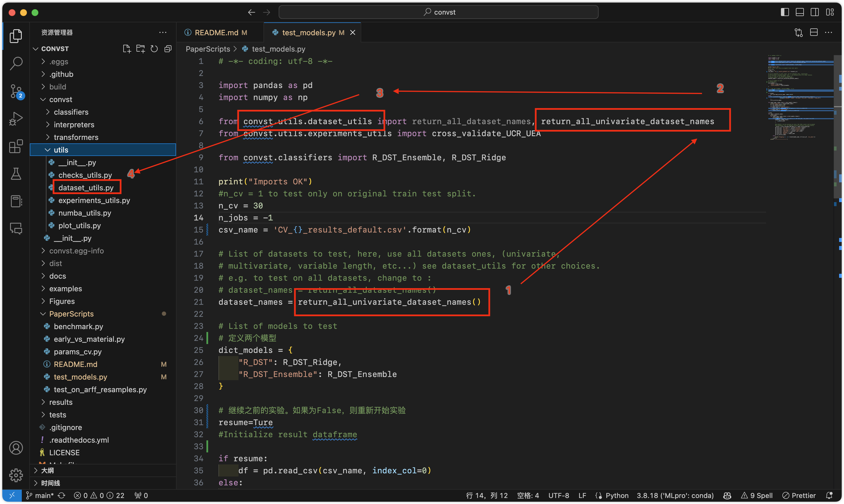Click the 9 Spell status item
The width and height of the screenshot is (844, 504).
point(757,495)
